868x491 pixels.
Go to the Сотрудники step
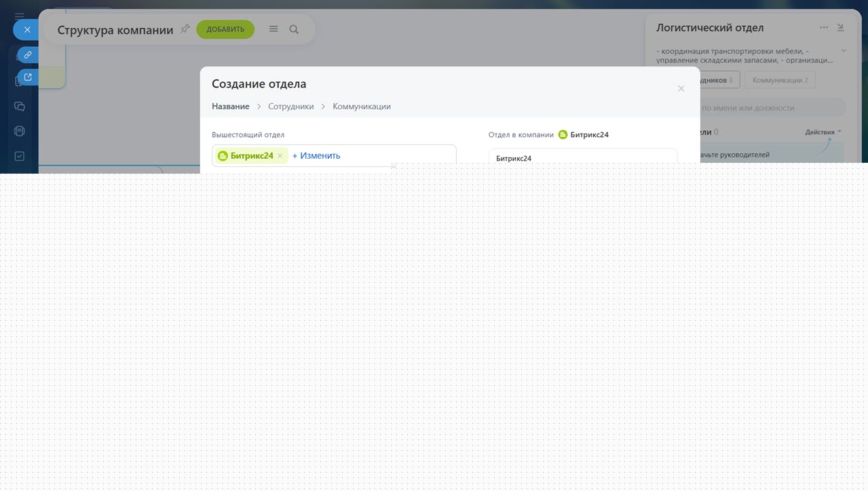point(290,106)
